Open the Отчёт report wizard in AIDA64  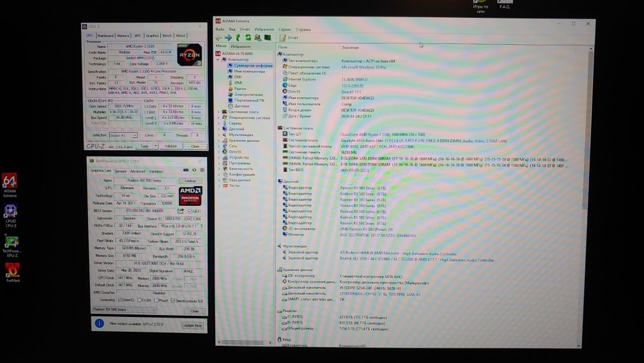click(289, 38)
